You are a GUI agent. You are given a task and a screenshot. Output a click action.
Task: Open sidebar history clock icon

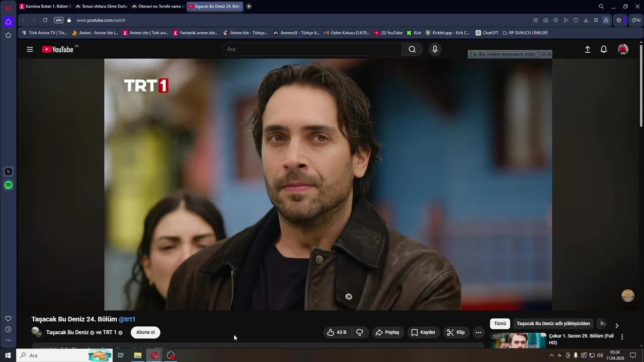8,329
